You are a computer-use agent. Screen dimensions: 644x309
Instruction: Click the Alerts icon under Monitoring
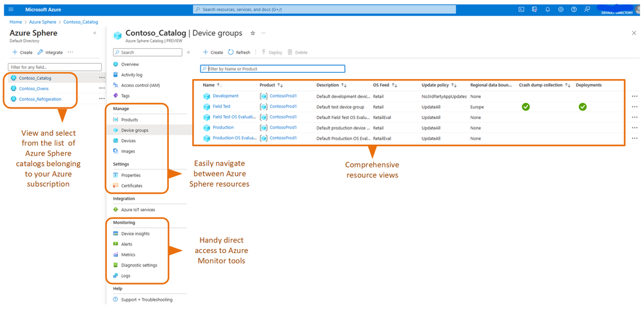[x=116, y=244]
